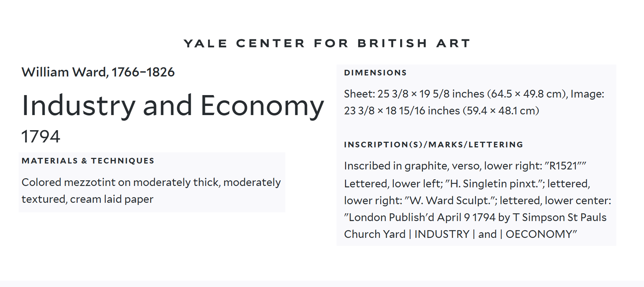
Task: Click the Yale Center for British Art header
Action: tap(327, 43)
